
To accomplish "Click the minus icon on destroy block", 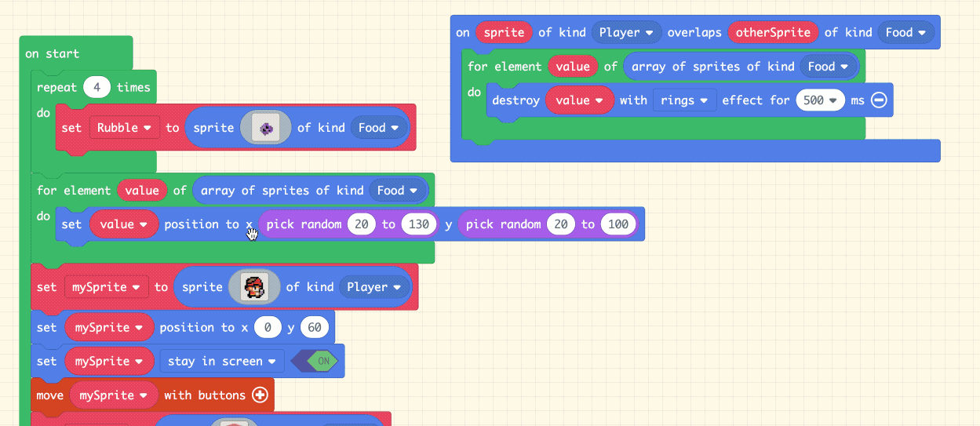I will (x=879, y=100).
